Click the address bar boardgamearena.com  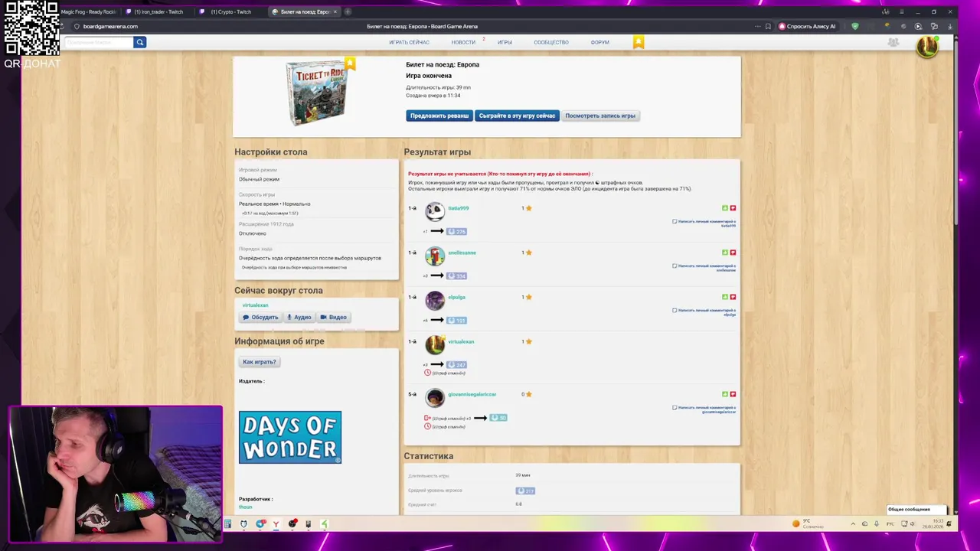coord(110,26)
